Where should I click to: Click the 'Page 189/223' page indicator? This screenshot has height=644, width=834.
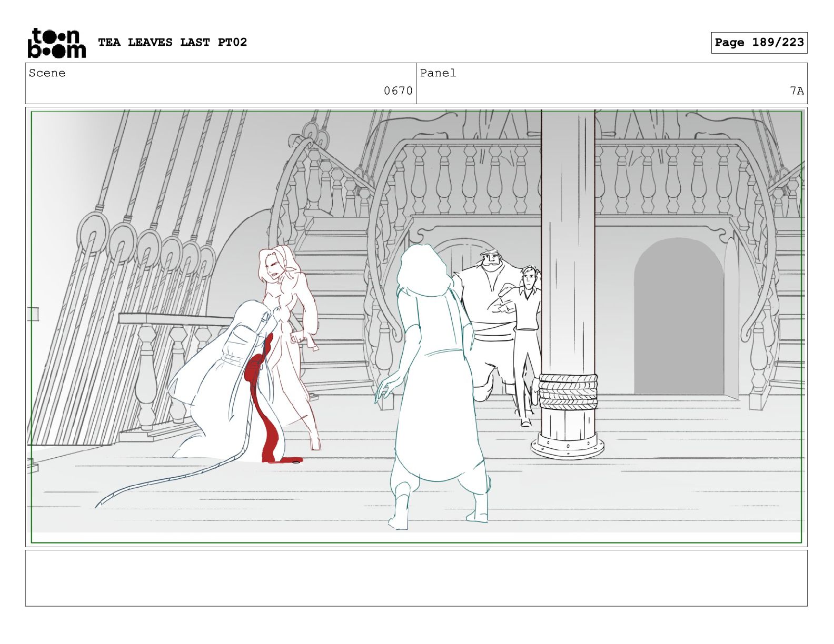759,43
